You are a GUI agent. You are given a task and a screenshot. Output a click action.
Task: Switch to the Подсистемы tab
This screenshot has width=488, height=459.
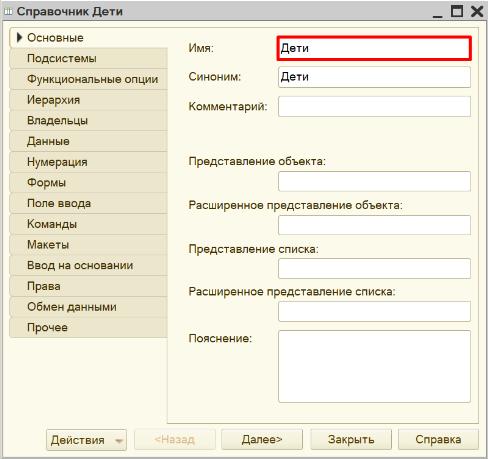coord(89,58)
